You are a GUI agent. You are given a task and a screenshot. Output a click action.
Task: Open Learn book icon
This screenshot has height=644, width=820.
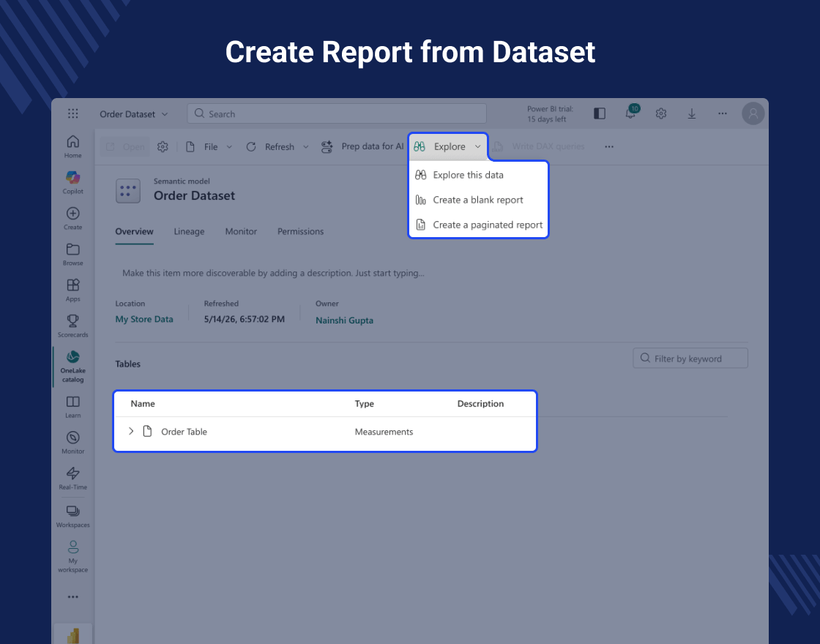point(72,402)
